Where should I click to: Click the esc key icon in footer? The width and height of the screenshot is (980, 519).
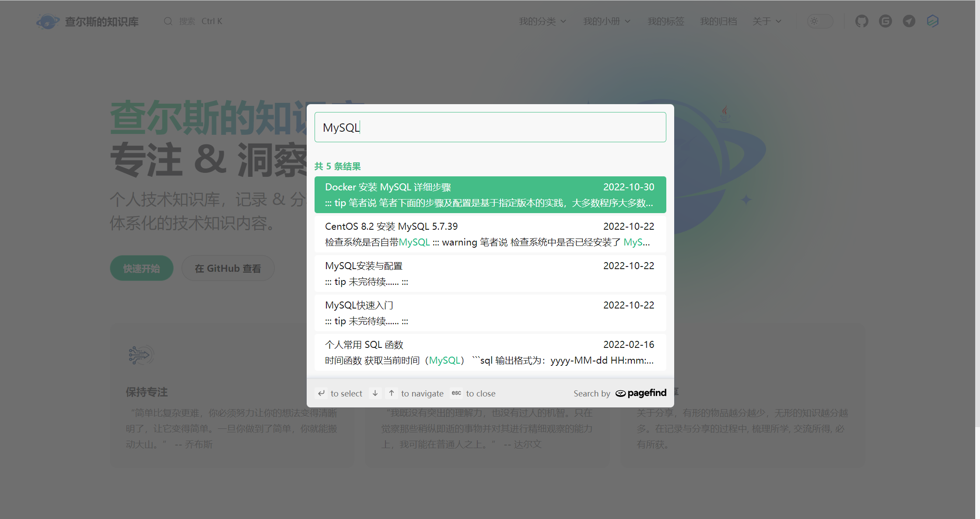[456, 393]
